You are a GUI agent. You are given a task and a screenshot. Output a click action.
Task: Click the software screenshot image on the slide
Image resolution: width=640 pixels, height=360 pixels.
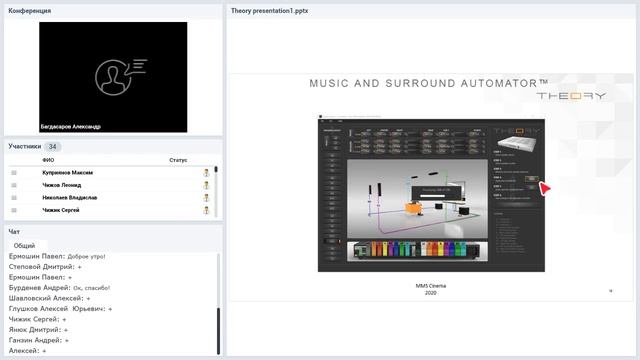(431, 195)
